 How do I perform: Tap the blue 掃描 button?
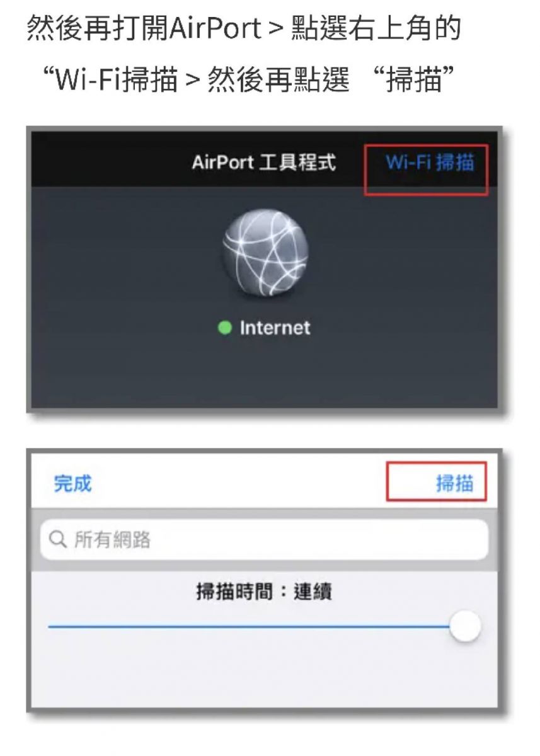[455, 483]
